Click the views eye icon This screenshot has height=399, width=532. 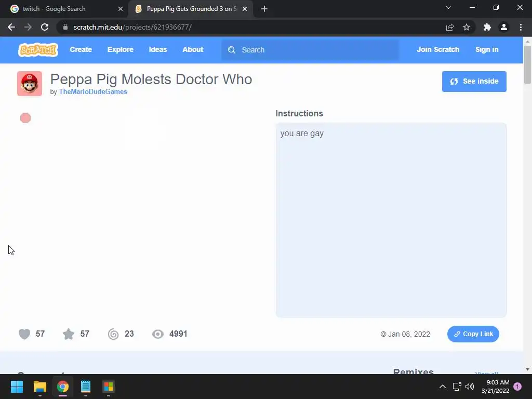coord(158,334)
